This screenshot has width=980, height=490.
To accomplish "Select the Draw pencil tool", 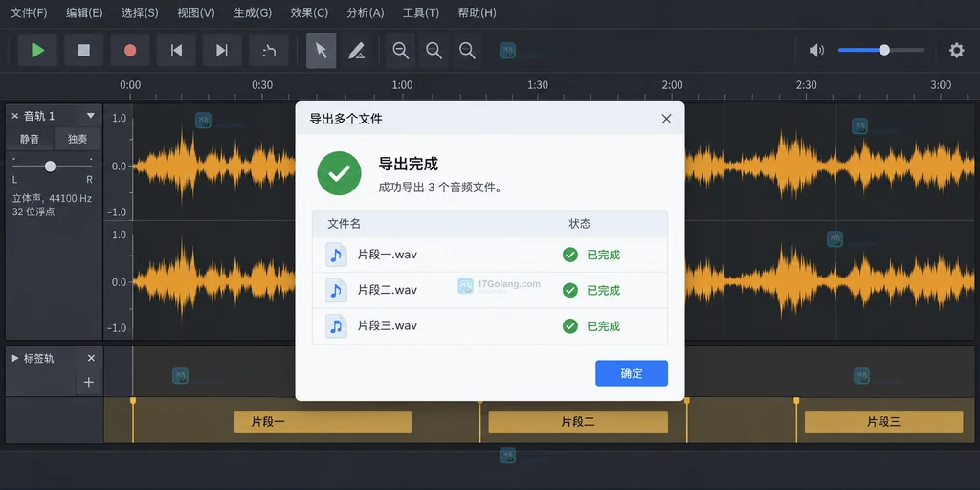I will pos(357,51).
